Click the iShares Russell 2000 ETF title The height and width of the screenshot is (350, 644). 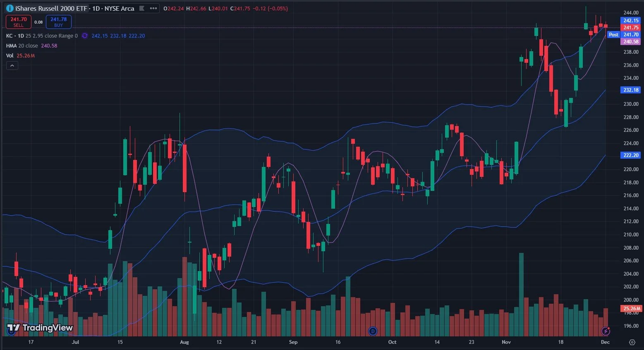51,8
